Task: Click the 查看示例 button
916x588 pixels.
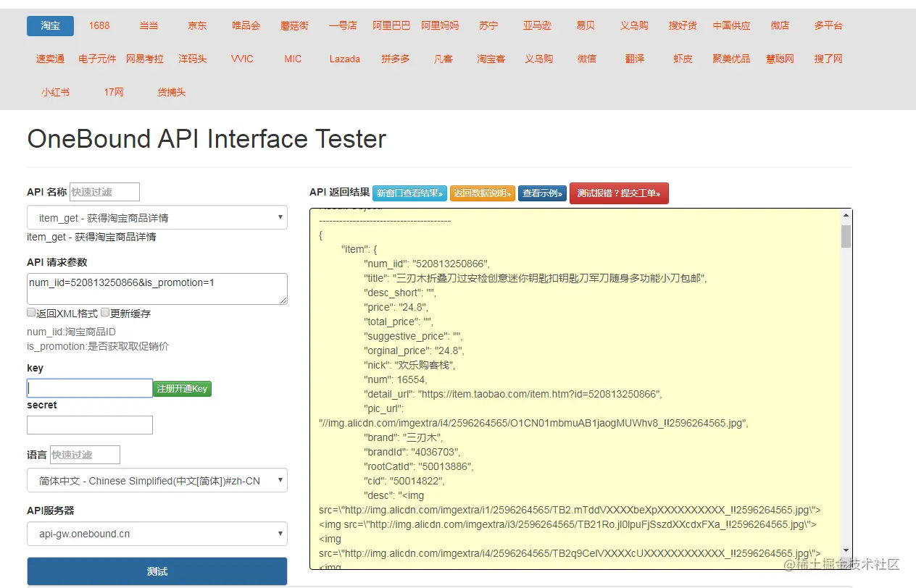Action: (542, 193)
